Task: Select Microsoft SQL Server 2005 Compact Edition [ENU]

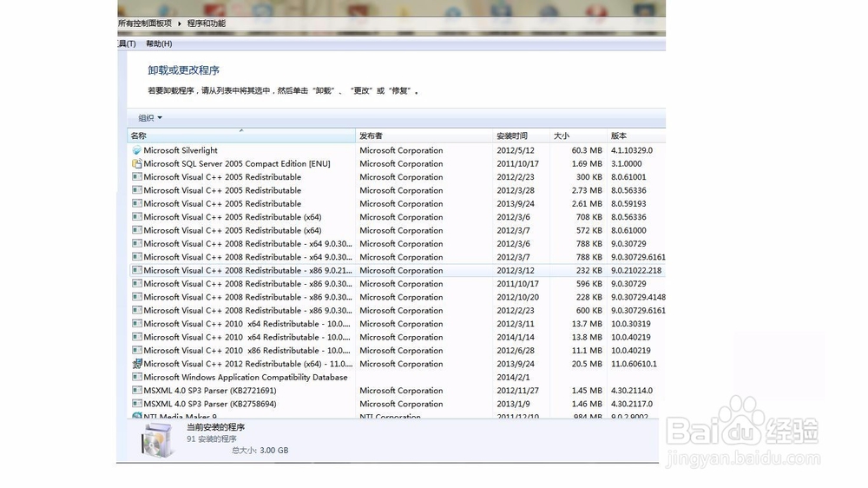Action: [x=397, y=163]
